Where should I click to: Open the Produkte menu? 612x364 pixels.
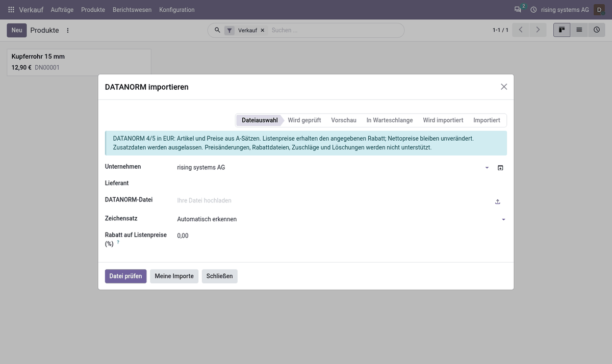[x=93, y=10]
